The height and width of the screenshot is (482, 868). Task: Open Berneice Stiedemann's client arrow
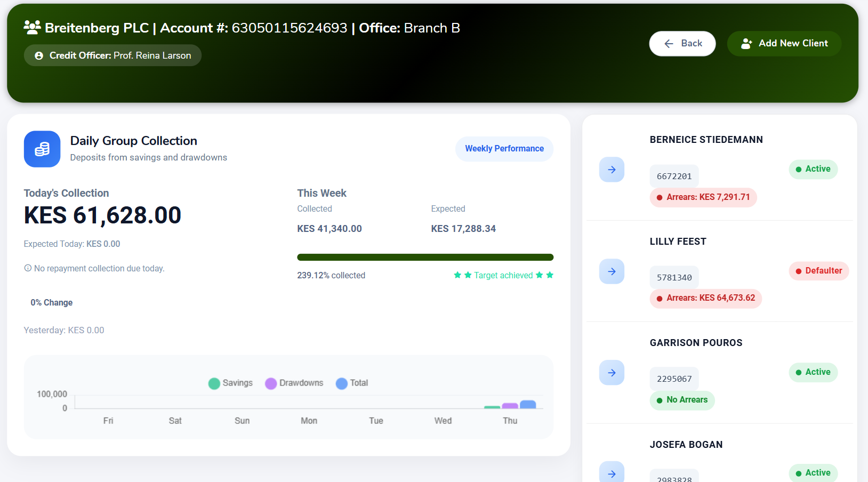(x=612, y=170)
